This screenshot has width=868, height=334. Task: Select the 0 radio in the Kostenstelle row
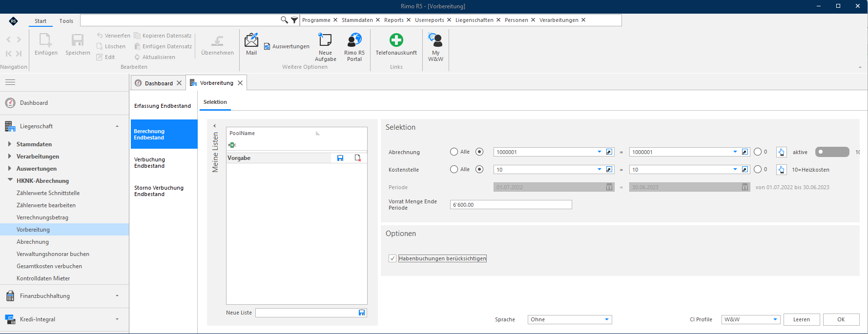(x=758, y=169)
